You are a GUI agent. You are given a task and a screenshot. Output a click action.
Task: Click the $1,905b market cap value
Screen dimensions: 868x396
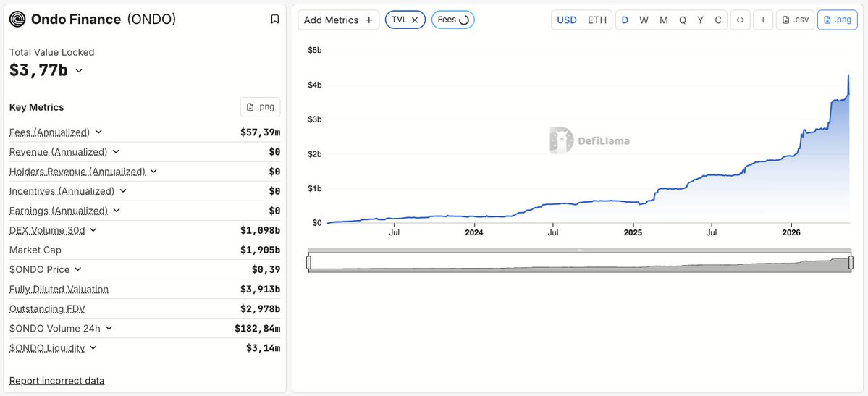pyautogui.click(x=260, y=250)
